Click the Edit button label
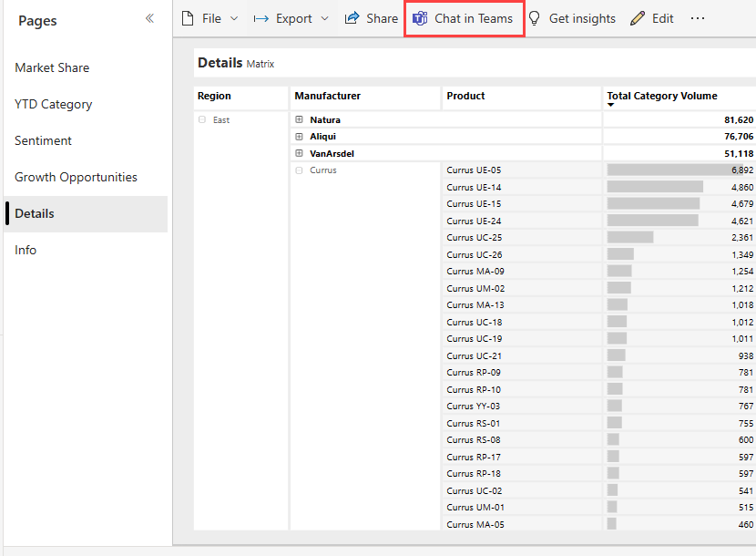The width and height of the screenshot is (756, 556). point(662,18)
